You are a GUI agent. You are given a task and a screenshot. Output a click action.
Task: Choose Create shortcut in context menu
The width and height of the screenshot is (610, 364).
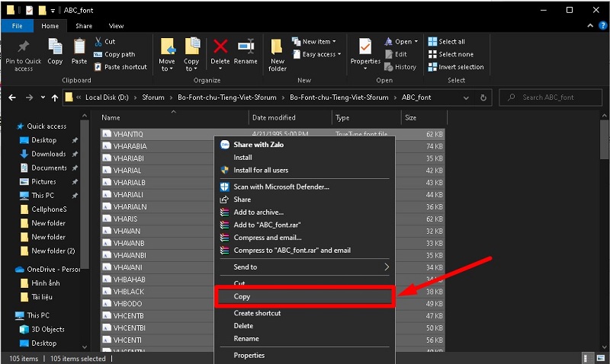point(304,313)
